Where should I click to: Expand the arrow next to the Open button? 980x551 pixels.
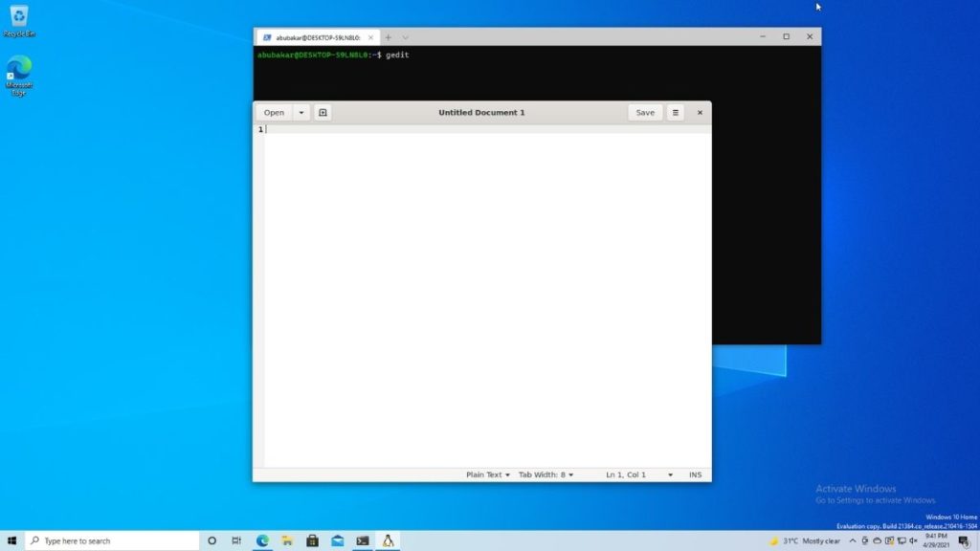point(301,112)
